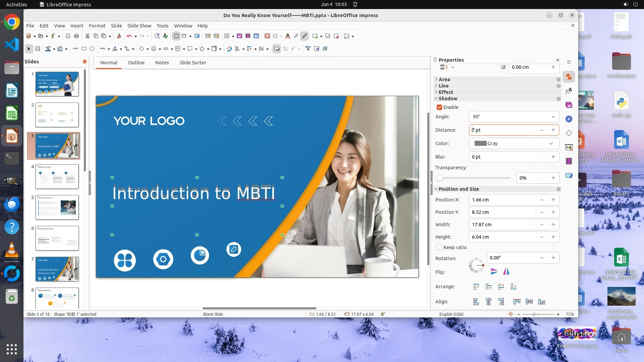Toggle the Display Grid toolbar button
Viewport: 644px width, 362px height.
(176, 36)
